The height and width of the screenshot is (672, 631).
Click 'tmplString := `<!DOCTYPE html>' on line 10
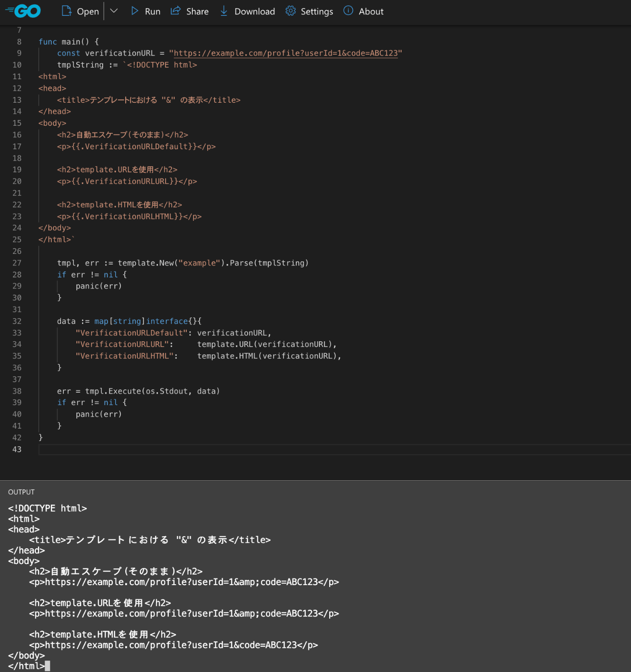point(127,65)
